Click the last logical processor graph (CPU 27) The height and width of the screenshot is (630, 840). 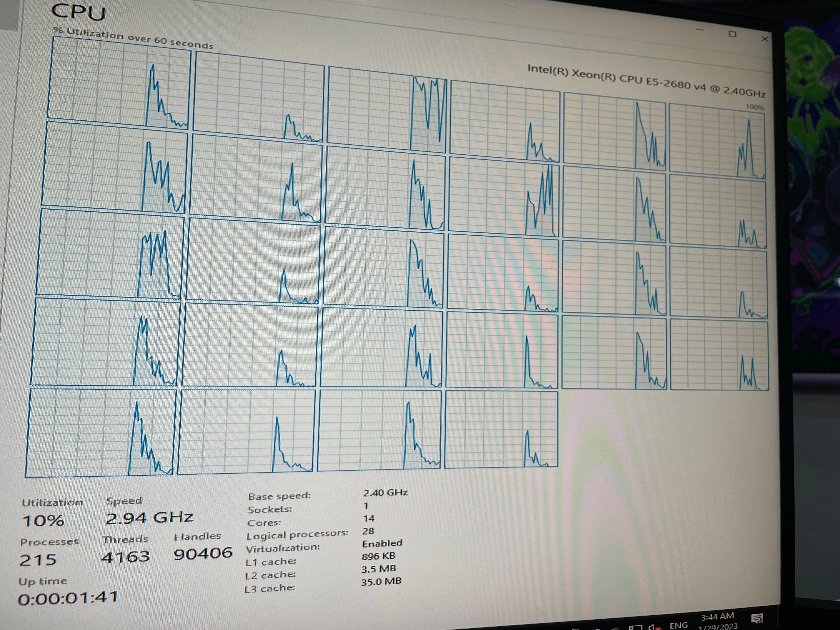[x=501, y=429]
